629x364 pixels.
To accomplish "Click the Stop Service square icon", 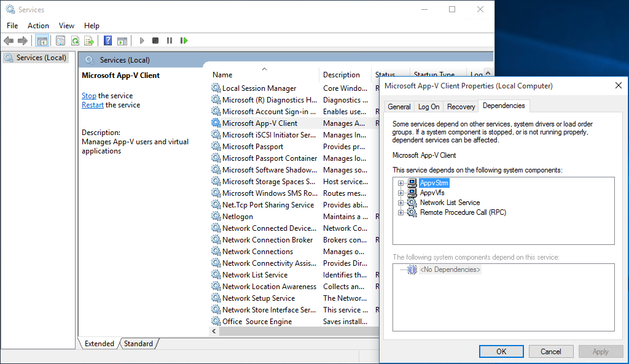I will point(155,41).
